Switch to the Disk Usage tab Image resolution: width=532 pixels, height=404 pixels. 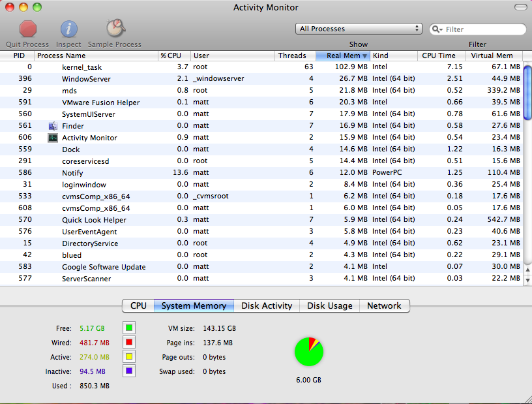coord(329,306)
